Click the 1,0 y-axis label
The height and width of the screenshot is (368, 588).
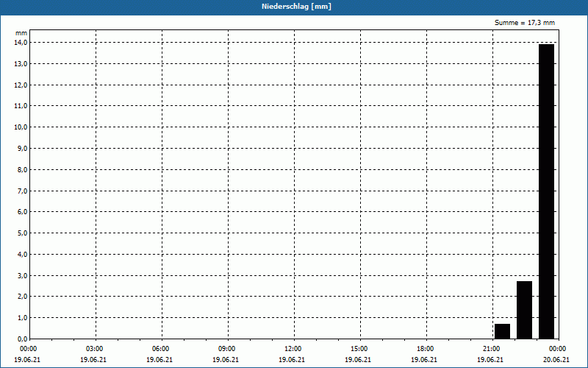[x=21, y=318]
